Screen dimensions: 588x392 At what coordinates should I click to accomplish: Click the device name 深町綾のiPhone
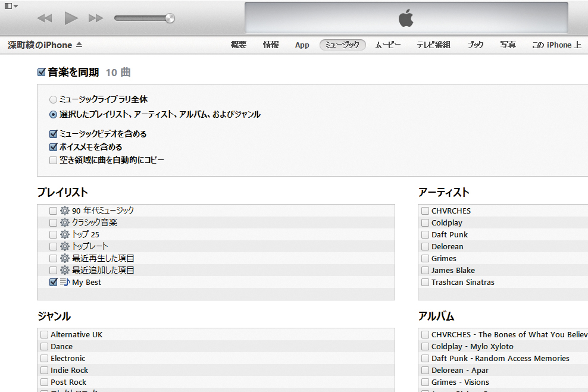pos(40,45)
